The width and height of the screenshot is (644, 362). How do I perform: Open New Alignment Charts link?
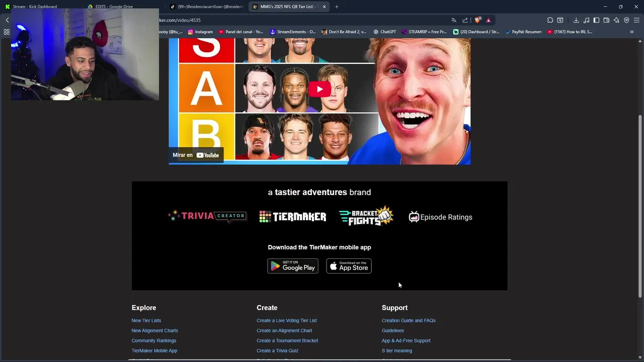tap(155, 330)
